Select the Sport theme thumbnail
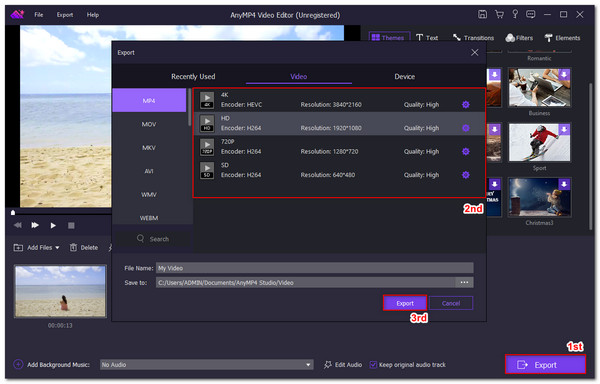The image size is (600, 384). (x=539, y=142)
